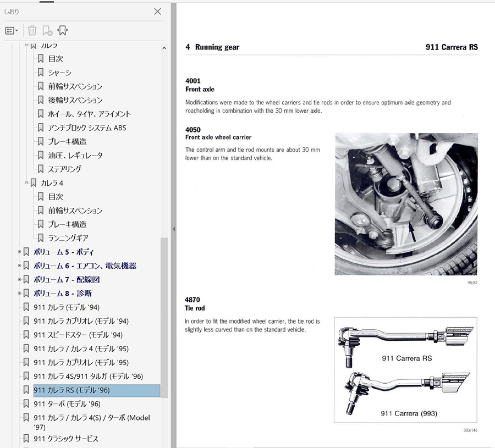Open 911 カレラ カブリオレ (モデル '95) bookmark
Image resolution: width=495 pixels, height=448 pixels.
coord(81,362)
